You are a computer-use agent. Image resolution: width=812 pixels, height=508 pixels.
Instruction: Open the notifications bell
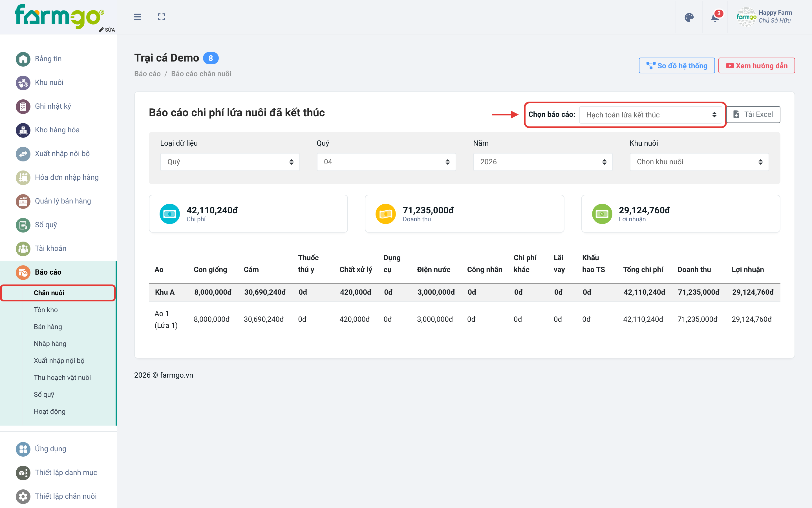[715, 17]
